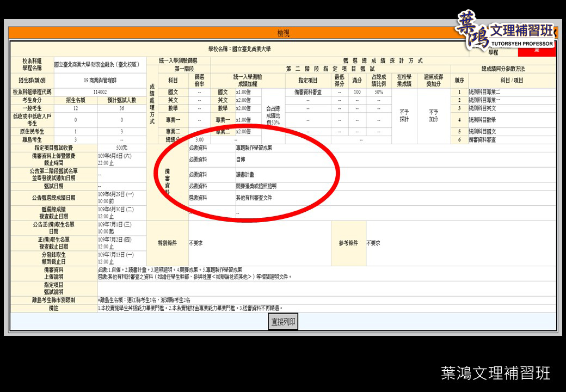Click the 直接列印 print button
Viewport: 566px width, 392px height.
(284, 322)
